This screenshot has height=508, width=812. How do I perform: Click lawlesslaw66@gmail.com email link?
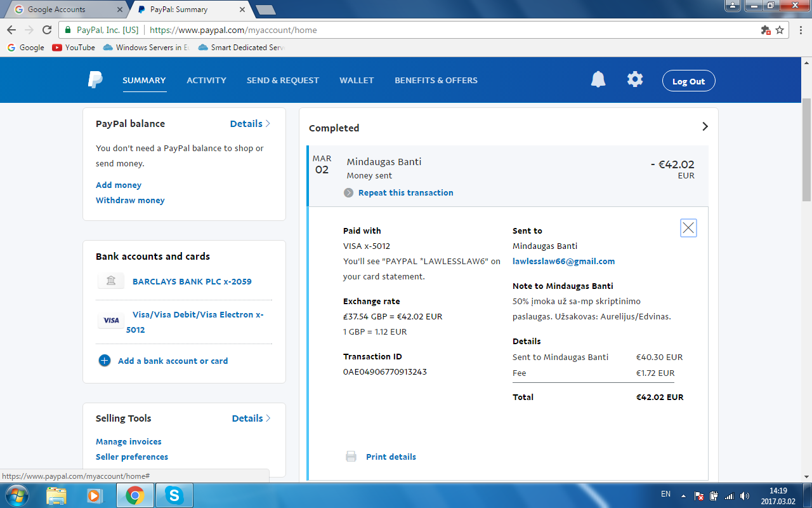(563, 261)
